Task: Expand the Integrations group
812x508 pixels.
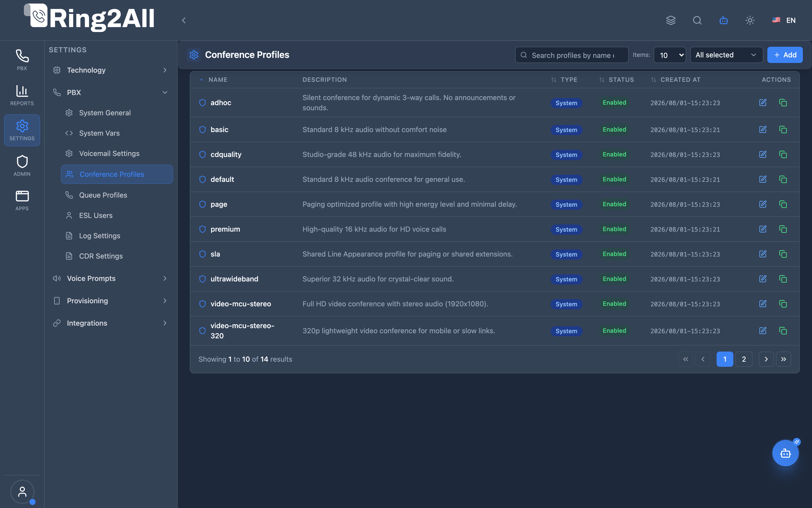Action: pos(110,323)
